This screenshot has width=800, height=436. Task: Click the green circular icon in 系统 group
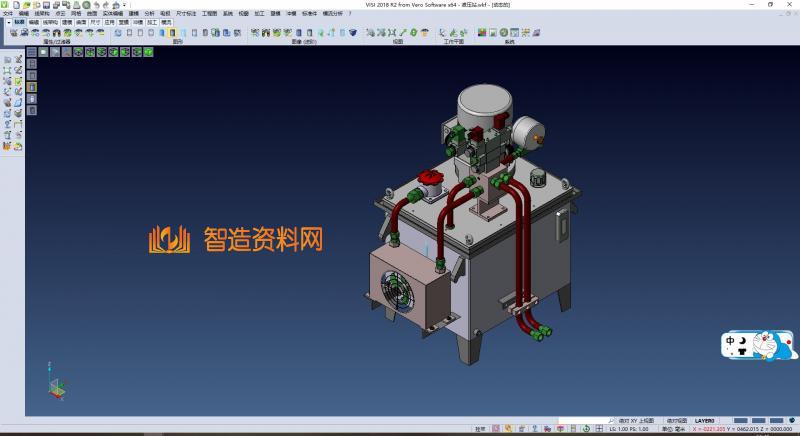[504, 33]
